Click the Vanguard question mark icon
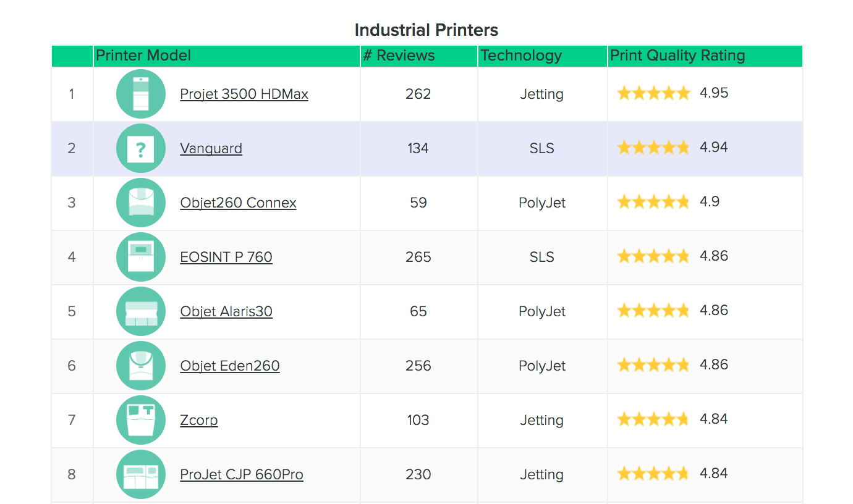 click(141, 148)
